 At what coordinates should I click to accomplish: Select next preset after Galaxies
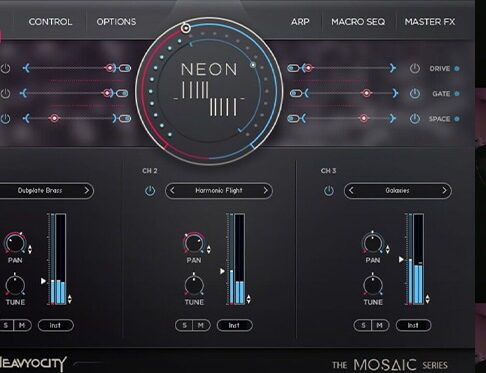point(444,191)
